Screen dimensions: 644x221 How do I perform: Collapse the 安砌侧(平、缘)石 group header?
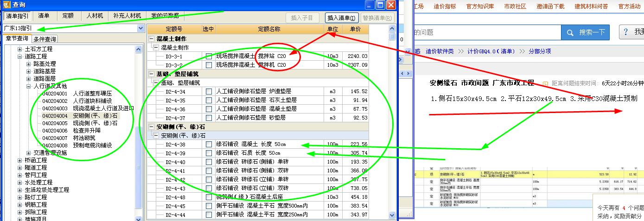pyautogui.click(x=152, y=127)
